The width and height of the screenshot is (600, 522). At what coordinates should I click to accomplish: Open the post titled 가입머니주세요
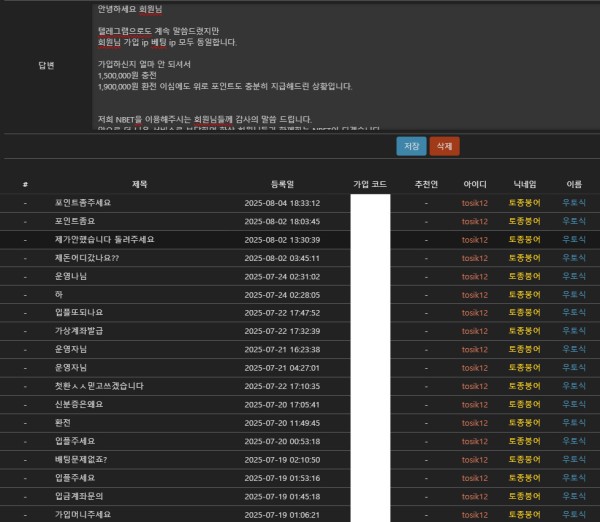83,515
